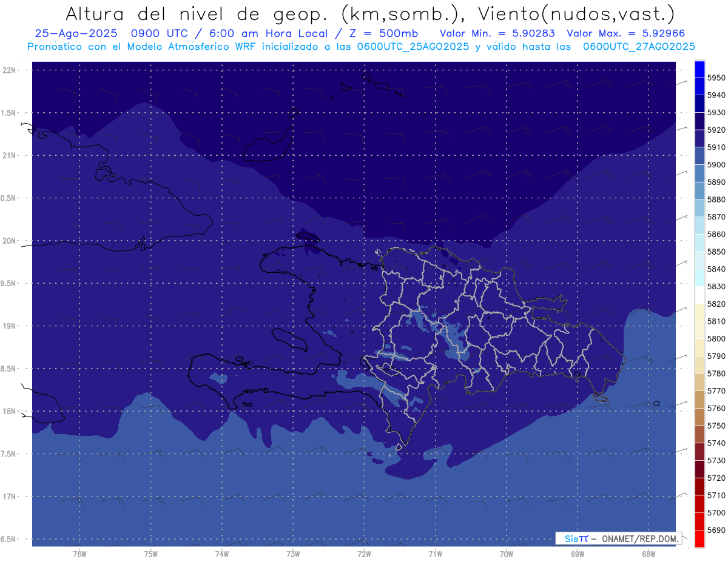Click the longitude label '76W'
Image resolution: width=728 pixels, height=562 pixels.
click(x=79, y=554)
